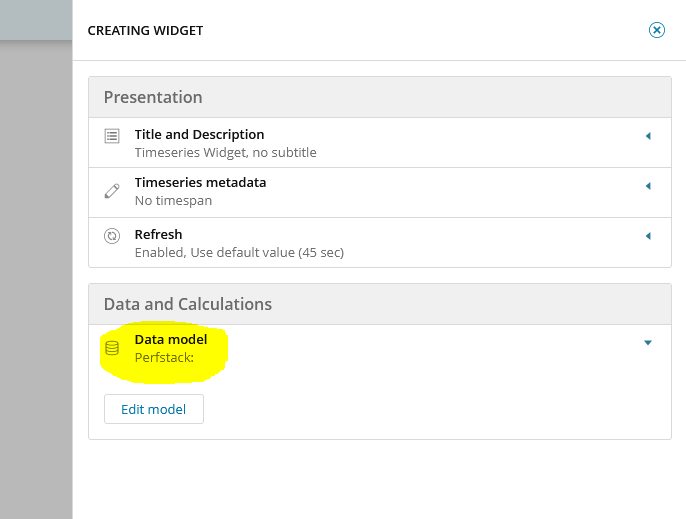Open the Title and Description row label
The width and height of the screenshot is (686, 519).
tap(199, 134)
